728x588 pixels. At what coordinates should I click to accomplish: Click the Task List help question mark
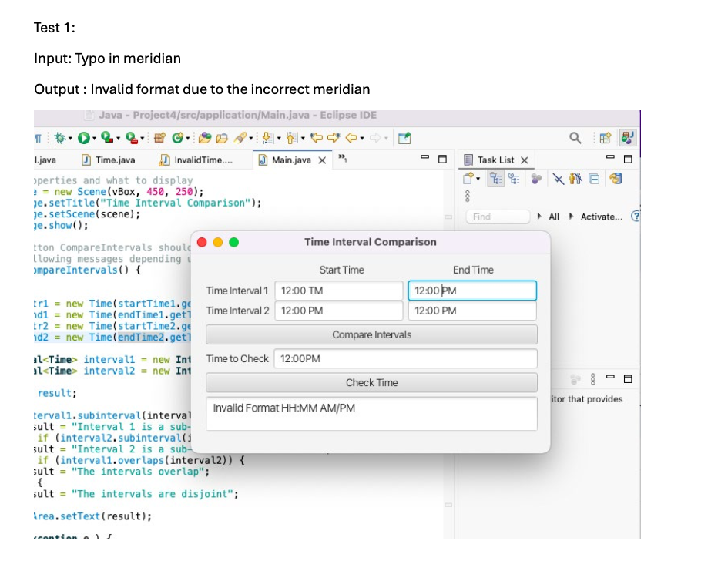coord(636,217)
